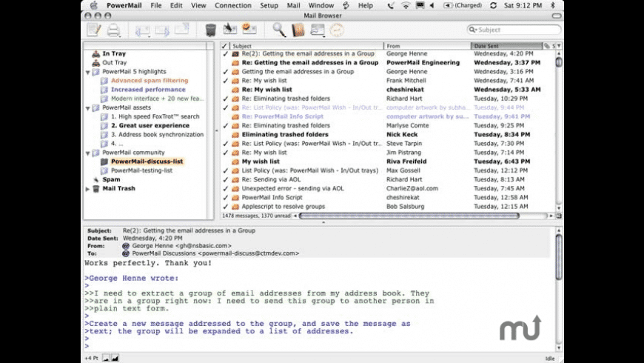Mark message as good with smiley icon
Viewport: 644px width, 363px height.
(x=249, y=29)
